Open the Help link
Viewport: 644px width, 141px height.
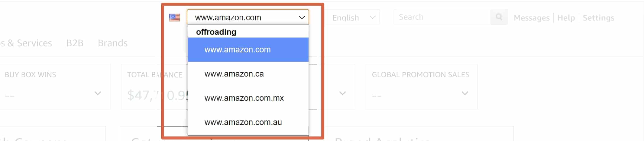[566, 18]
